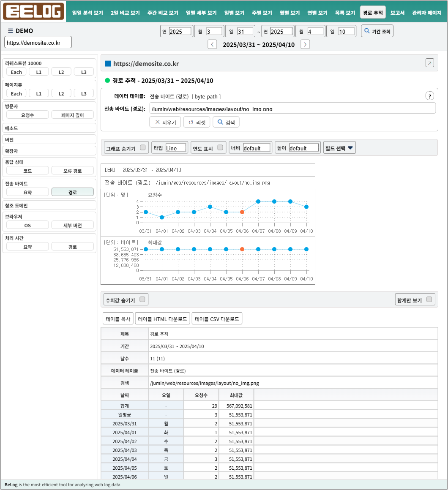Screen dimensions: 448x490
Task: Click 요약 under 전송 바이트
Action: 27,192
